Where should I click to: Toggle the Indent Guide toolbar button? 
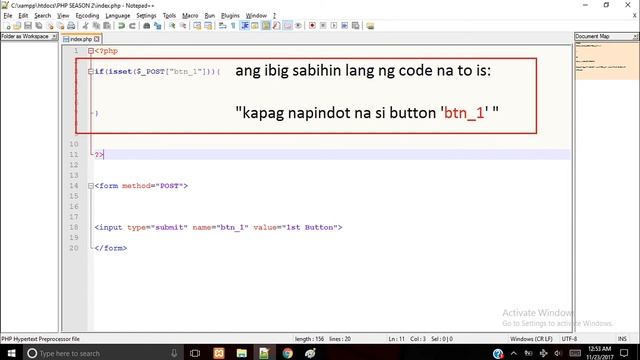click(x=245, y=26)
